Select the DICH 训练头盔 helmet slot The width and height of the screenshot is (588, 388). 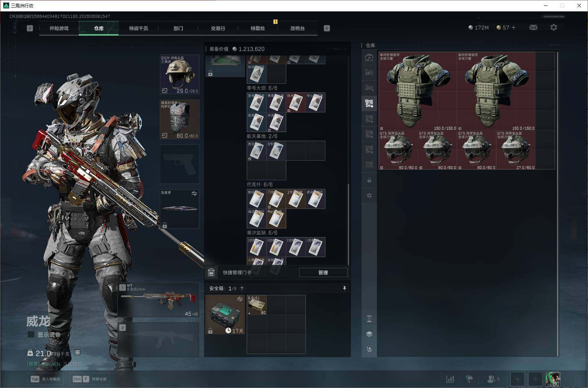(x=179, y=75)
